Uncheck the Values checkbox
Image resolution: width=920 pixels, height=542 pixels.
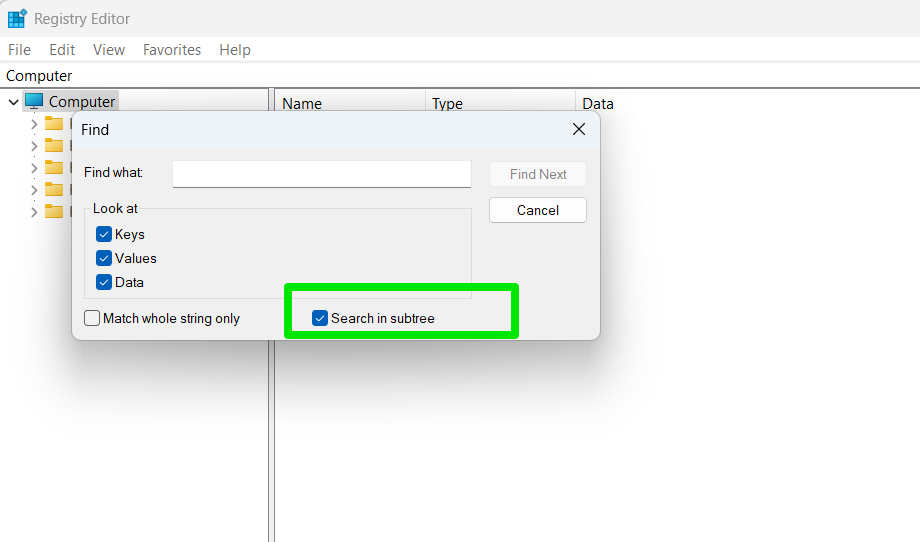[x=104, y=259]
